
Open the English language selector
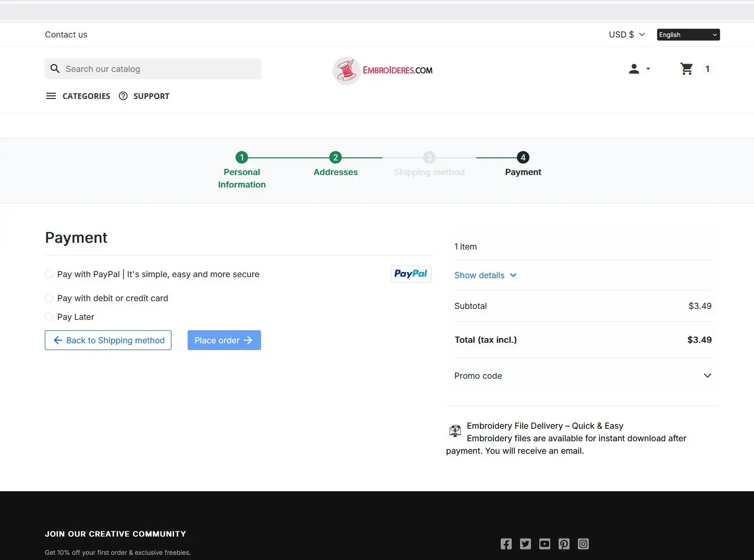pos(688,34)
